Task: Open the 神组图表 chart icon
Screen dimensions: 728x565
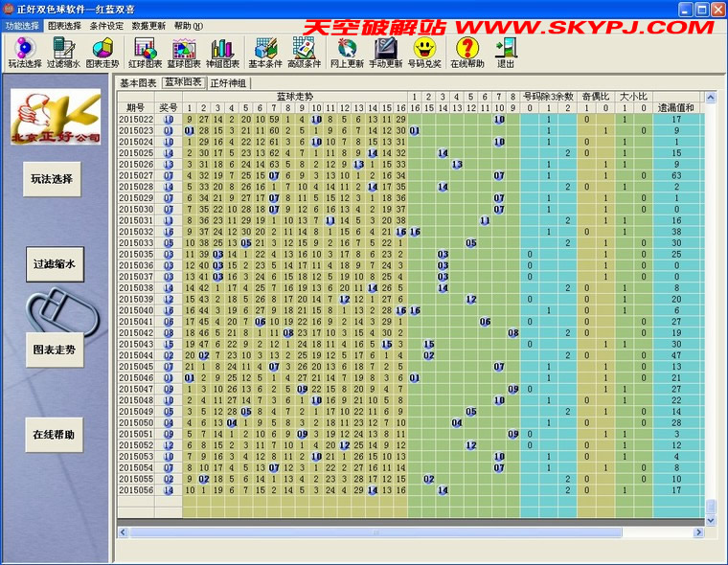Action: (x=222, y=53)
